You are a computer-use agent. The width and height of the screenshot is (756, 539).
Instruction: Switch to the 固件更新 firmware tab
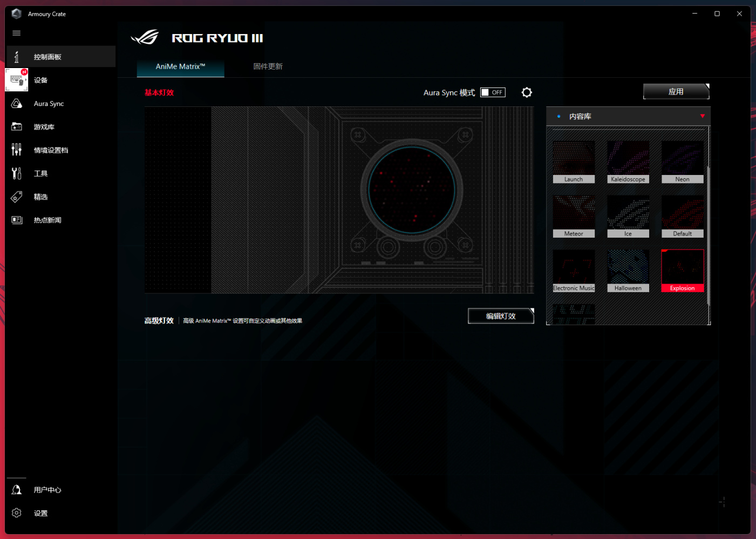pos(268,66)
